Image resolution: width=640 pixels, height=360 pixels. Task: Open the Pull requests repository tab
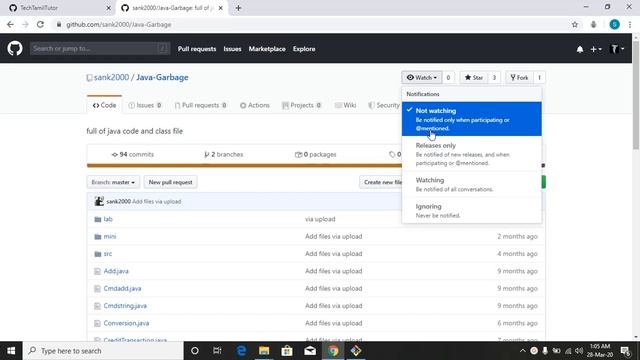pyautogui.click(x=200, y=105)
